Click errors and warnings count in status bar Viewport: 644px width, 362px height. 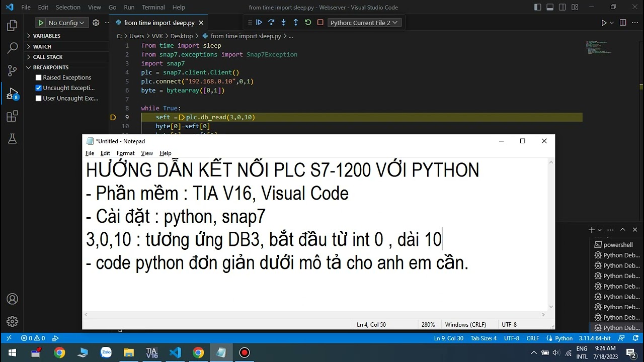click(x=33, y=338)
